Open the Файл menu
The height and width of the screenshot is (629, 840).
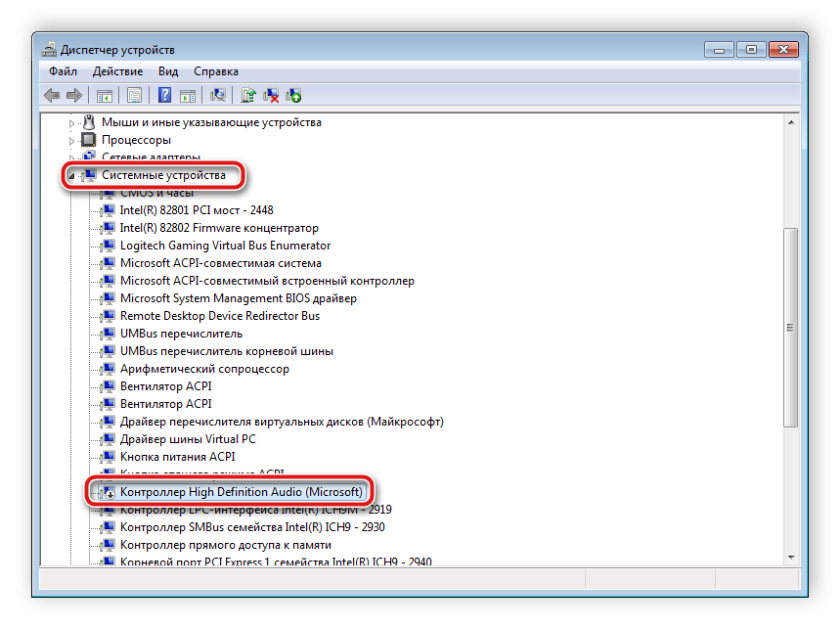click(63, 71)
